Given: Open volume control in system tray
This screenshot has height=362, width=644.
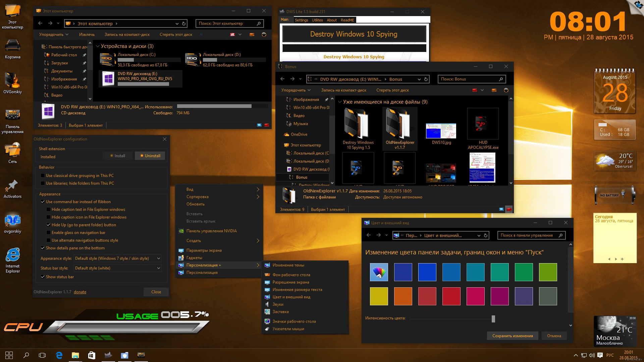Looking at the screenshot, I should pyautogui.click(x=592, y=355).
